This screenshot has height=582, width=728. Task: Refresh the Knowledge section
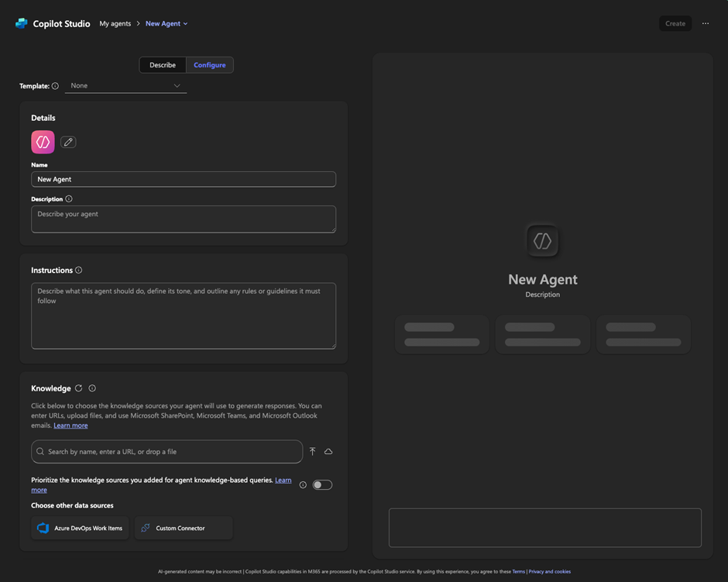pyautogui.click(x=78, y=387)
